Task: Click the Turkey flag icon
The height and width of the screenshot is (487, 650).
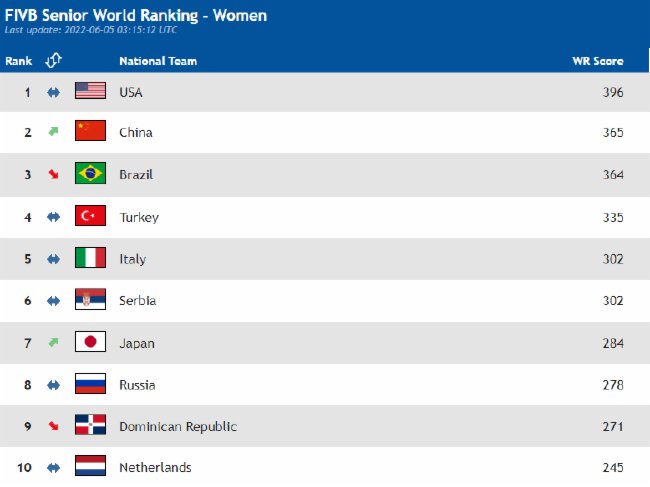Action: click(x=90, y=216)
